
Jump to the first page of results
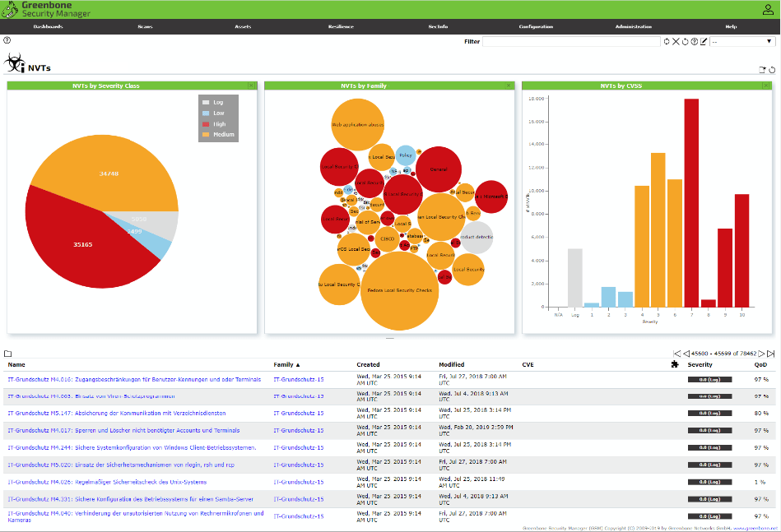tap(676, 354)
